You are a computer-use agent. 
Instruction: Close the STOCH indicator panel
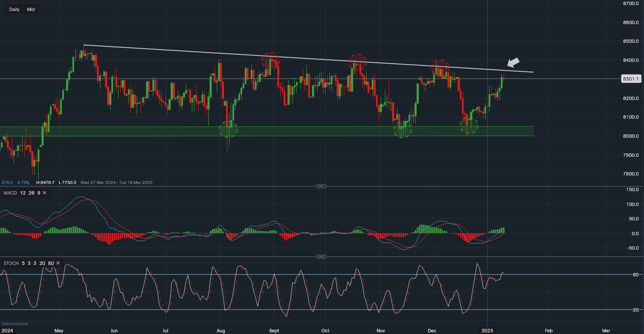click(58, 263)
